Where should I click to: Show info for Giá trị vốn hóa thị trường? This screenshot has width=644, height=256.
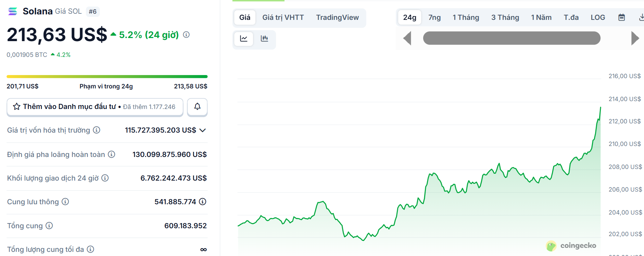(x=97, y=130)
